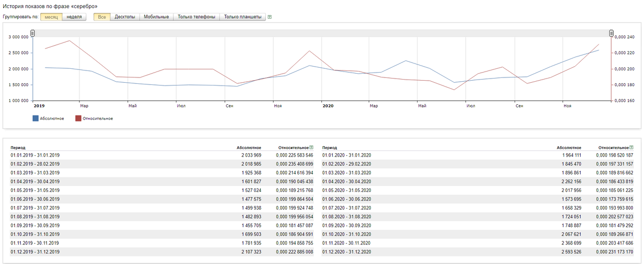Select period row 01.01.2020 - 31.01.2020
Viewport: 644px width, 264px height.
pos(478,155)
